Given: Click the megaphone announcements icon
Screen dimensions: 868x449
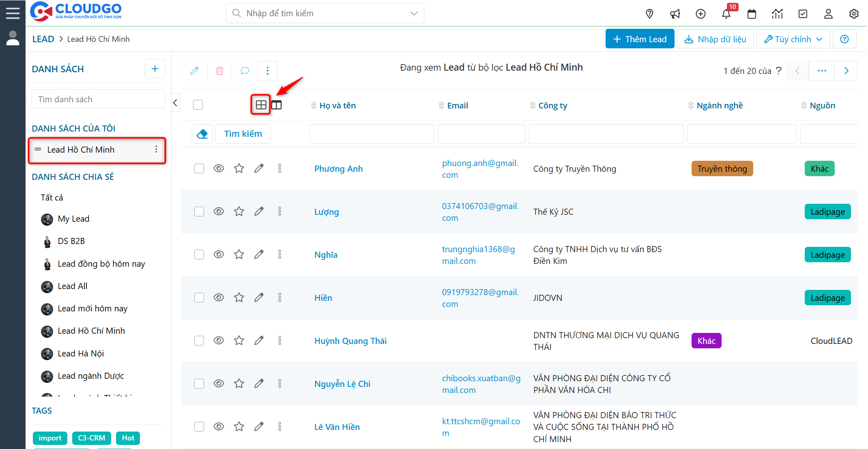Looking at the screenshot, I should [675, 14].
